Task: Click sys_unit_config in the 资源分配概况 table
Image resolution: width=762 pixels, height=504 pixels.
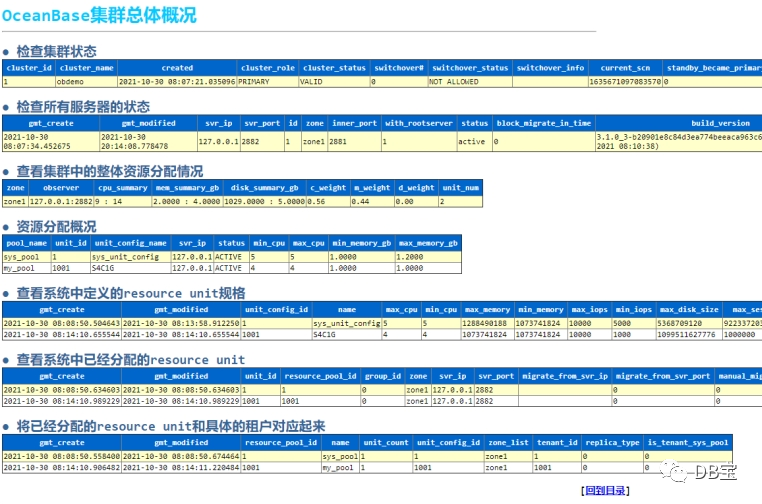Action: (130, 257)
